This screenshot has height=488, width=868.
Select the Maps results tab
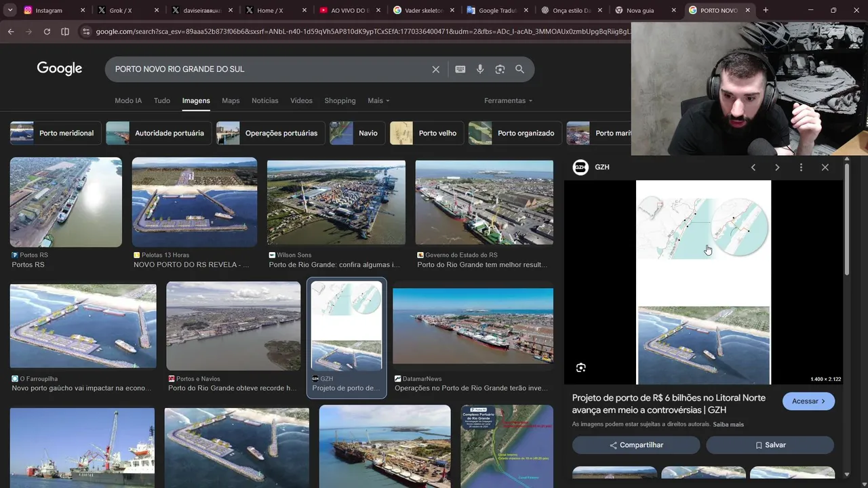(231, 100)
